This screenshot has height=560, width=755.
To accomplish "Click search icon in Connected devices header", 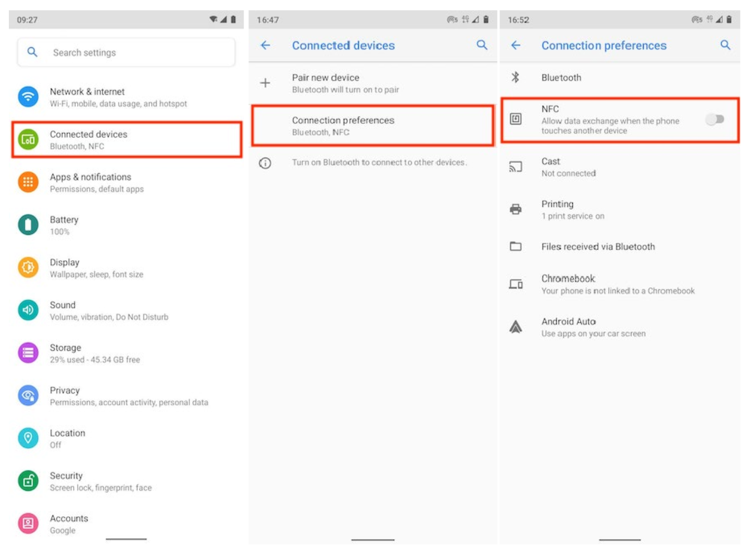I will 482,45.
